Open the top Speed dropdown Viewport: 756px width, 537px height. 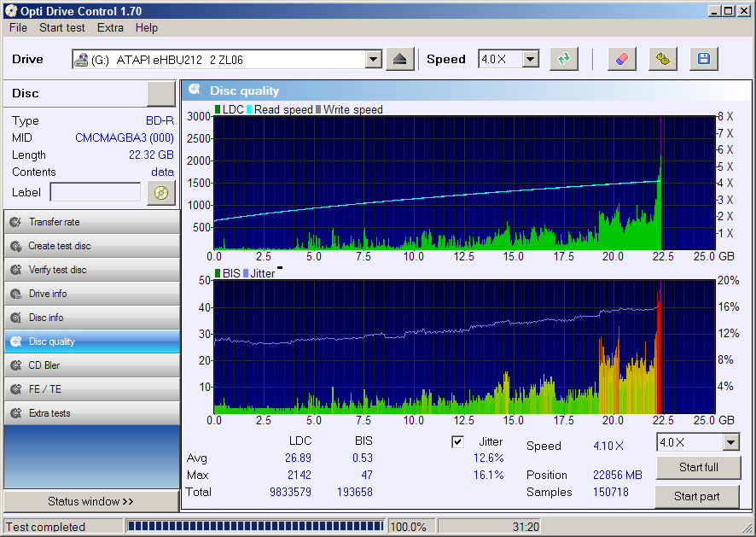tap(530, 59)
